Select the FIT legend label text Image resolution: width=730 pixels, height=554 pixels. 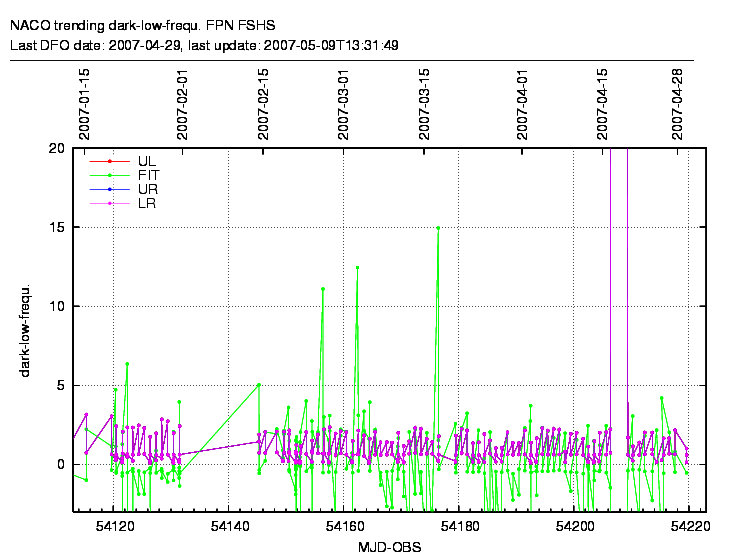pyautogui.click(x=148, y=174)
